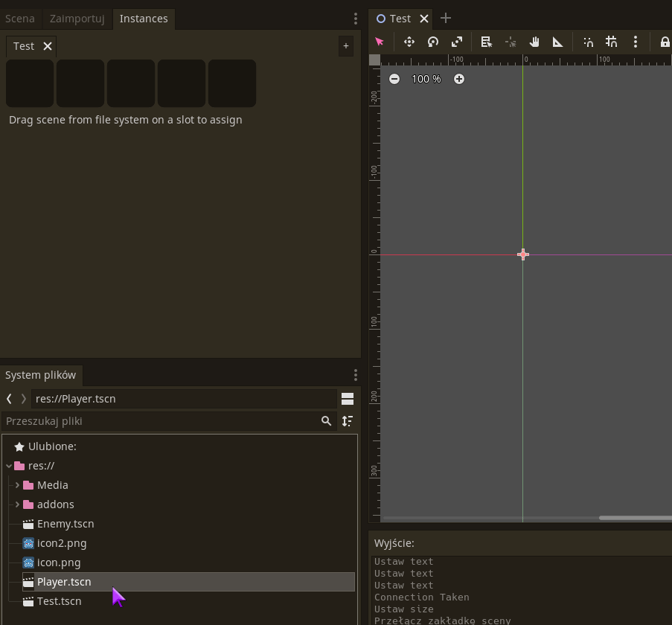Open snapping options three-dot menu
Image resolution: width=672 pixels, height=625 pixels.
pyautogui.click(x=636, y=42)
